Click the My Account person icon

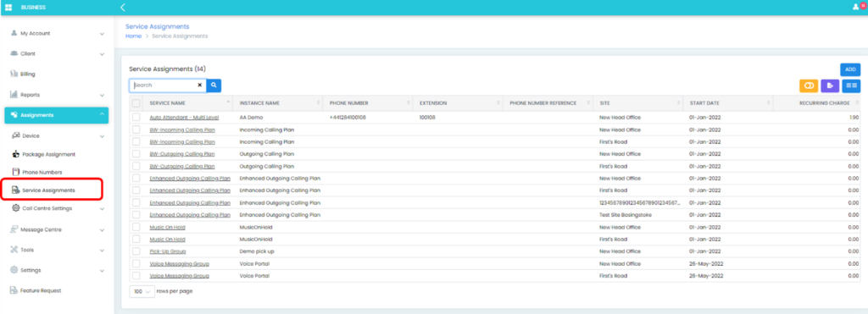pos(14,33)
